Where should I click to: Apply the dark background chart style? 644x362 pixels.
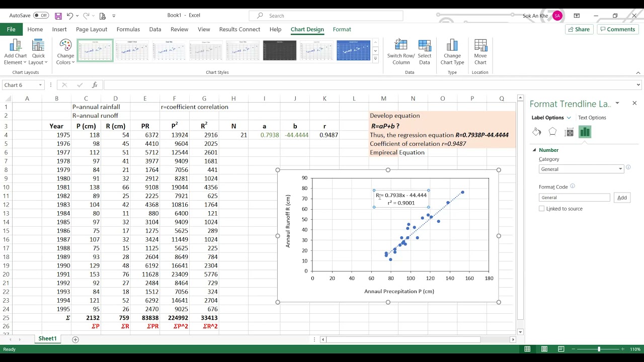pos(280,50)
